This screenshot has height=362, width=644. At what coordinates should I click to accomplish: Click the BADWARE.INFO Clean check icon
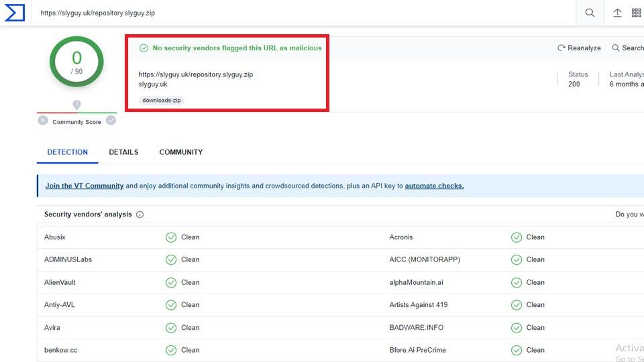point(517,328)
